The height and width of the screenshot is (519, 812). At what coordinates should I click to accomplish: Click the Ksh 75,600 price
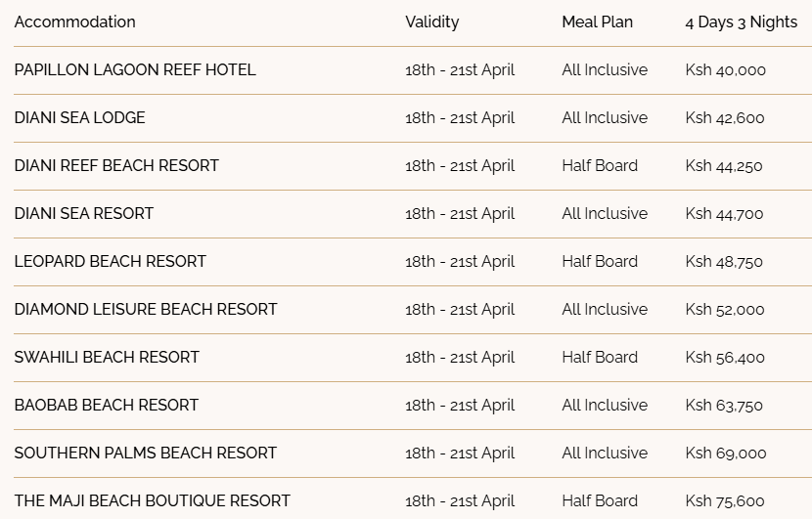coord(725,500)
